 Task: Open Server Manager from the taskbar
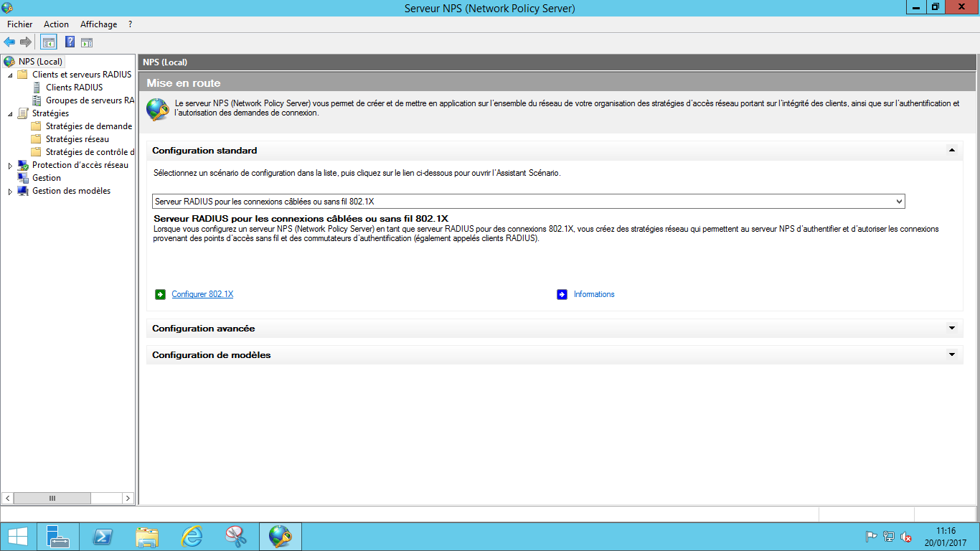57,537
